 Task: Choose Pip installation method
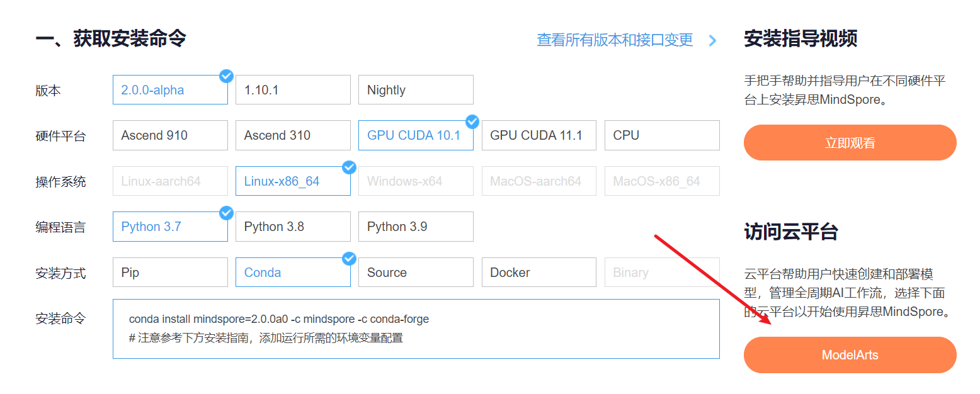[170, 273]
